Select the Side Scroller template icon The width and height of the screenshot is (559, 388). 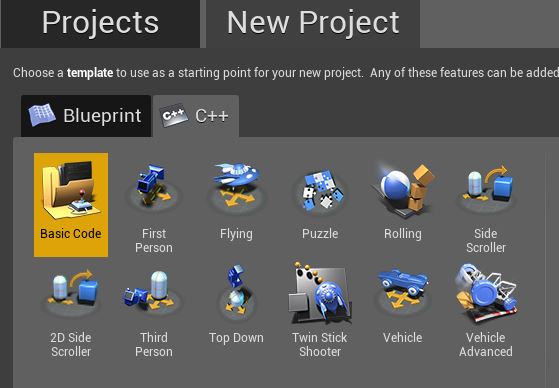click(486, 187)
